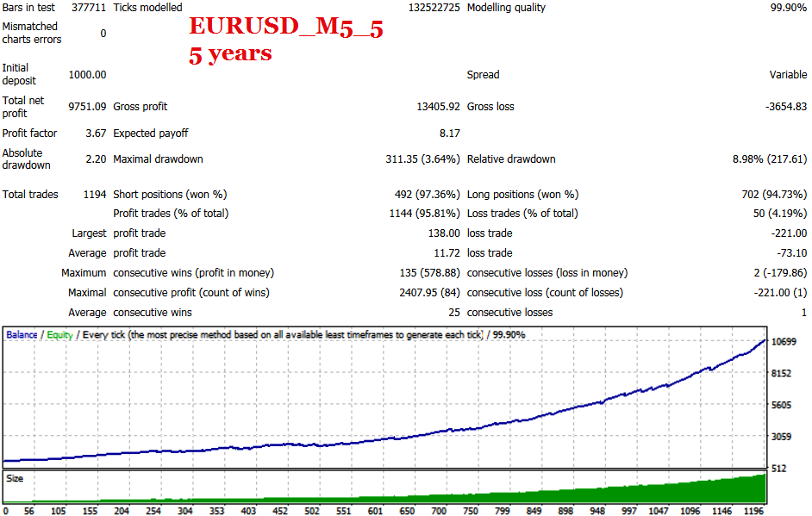Click trade number 1196 on the x-axis
This screenshot has height=516, width=812.
click(753, 511)
